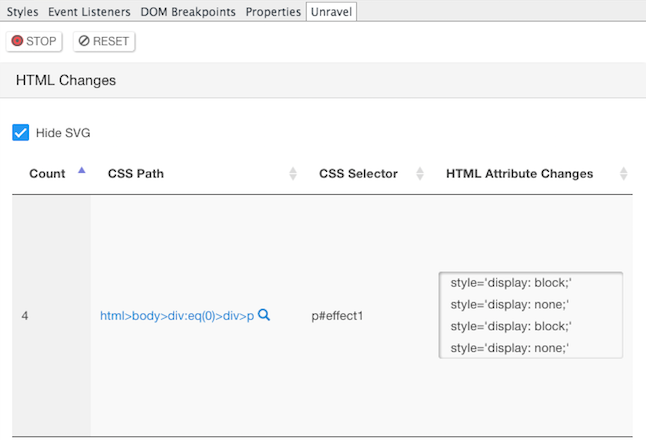Select the Unravel tab
Viewport: 646px width, 440px height.
[331, 12]
